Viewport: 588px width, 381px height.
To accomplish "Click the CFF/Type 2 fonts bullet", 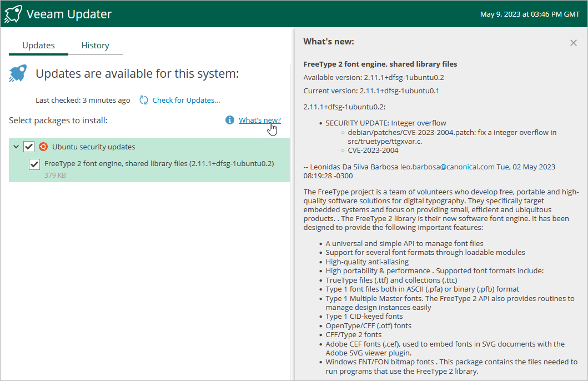I will 353,334.
